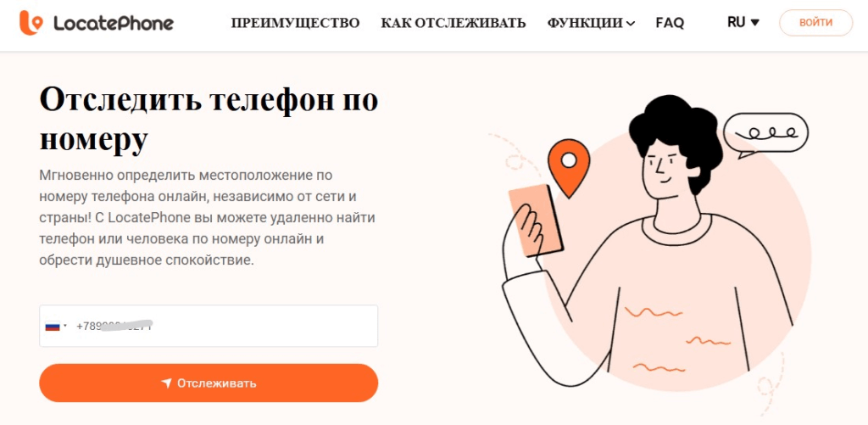Focus the phone number input field

coord(209,326)
